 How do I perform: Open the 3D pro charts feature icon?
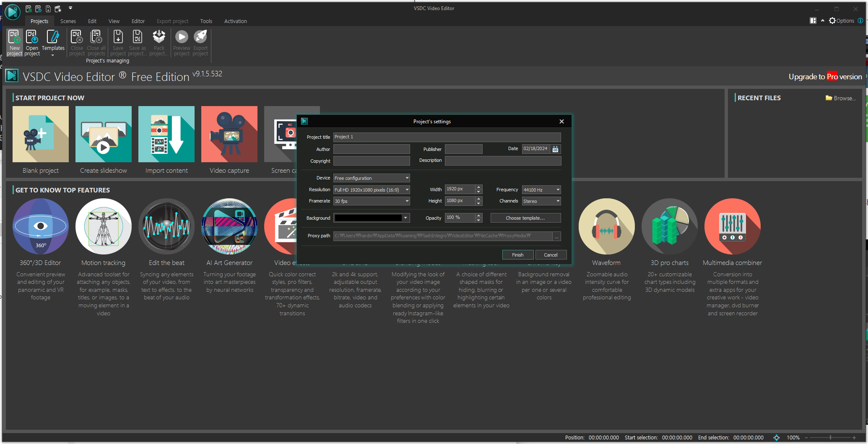coord(670,226)
